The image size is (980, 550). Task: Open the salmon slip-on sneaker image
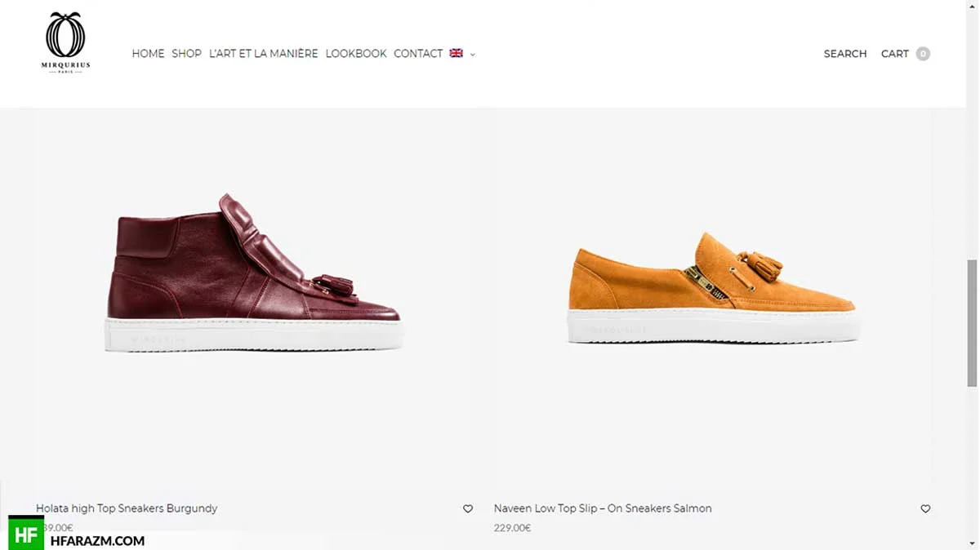[713, 287]
